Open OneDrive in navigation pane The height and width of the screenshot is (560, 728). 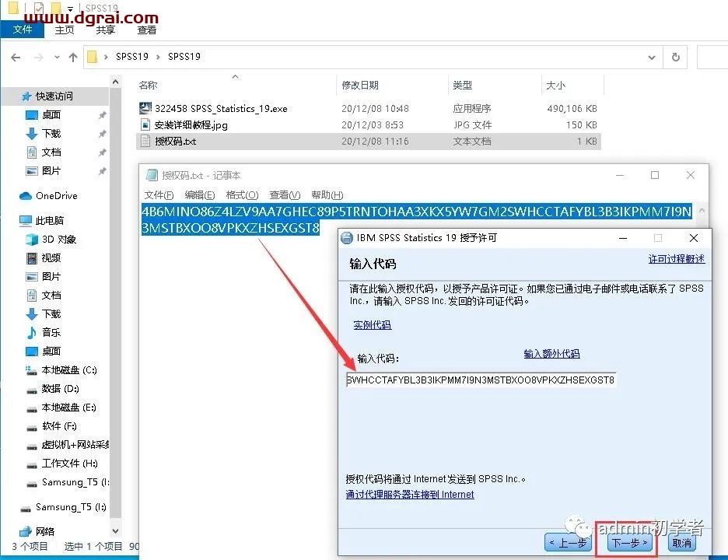[56, 195]
